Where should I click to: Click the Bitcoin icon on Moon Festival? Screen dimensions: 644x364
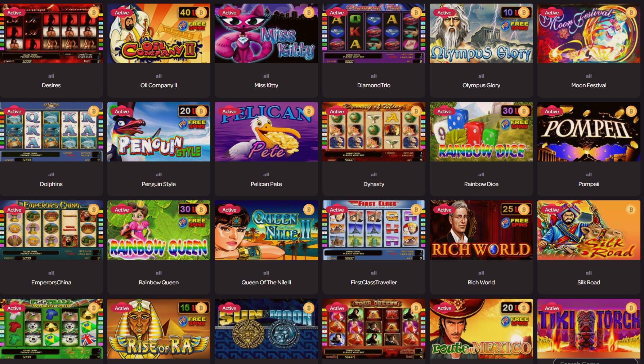coord(631,13)
